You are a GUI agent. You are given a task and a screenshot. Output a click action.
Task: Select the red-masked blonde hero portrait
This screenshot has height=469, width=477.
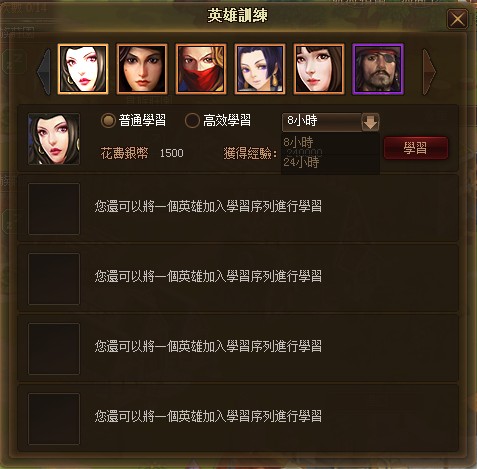pyautogui.click(x=201, y=69)
